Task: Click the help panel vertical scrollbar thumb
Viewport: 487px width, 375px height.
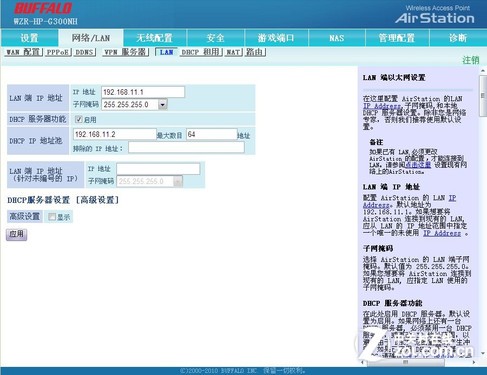Action: coord(483,96)
